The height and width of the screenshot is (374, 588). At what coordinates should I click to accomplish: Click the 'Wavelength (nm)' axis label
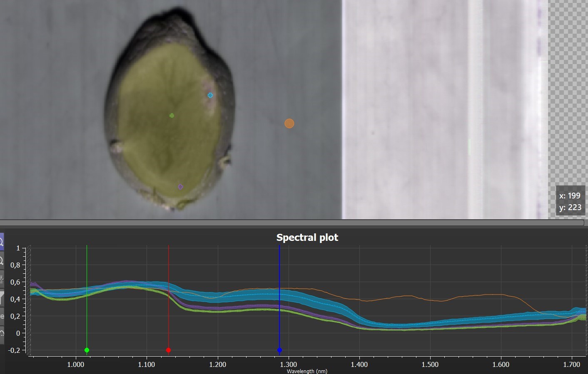(307, 371)
